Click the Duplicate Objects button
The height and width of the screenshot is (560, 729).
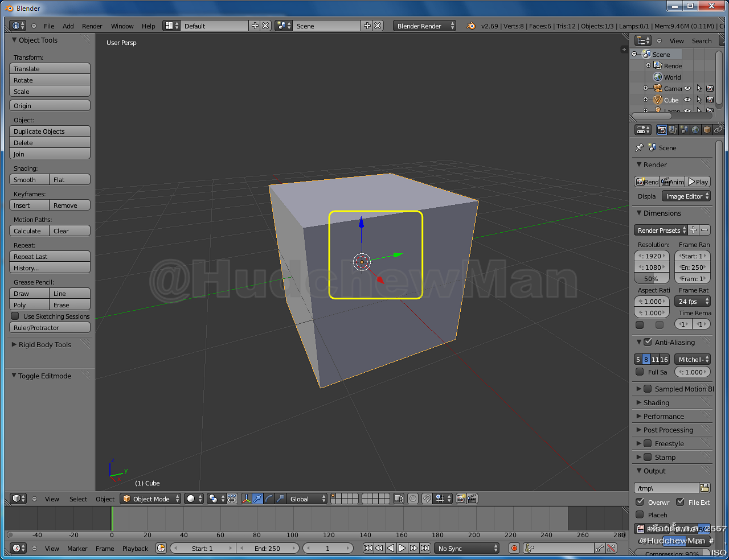50,131
